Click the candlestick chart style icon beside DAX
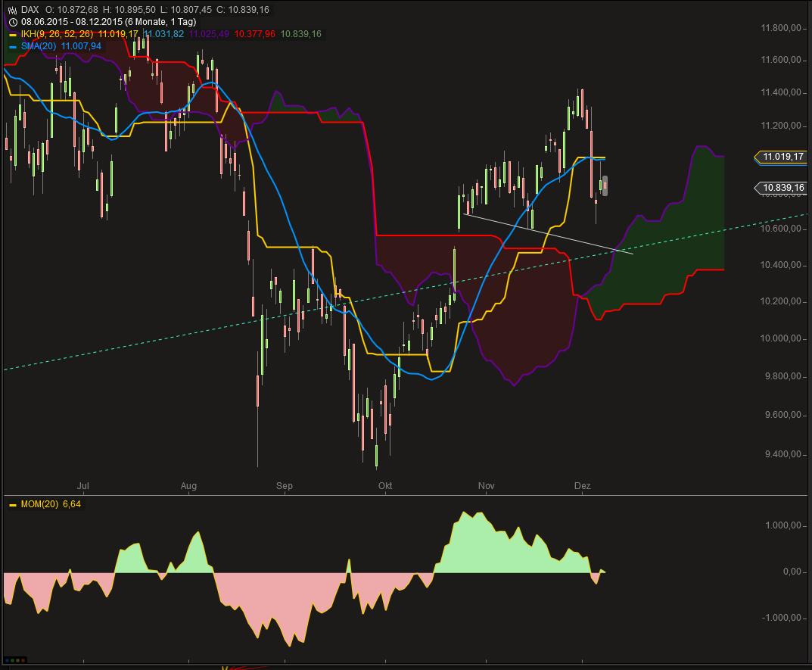This screenshot has height=670, width=812. click(12, 10)
